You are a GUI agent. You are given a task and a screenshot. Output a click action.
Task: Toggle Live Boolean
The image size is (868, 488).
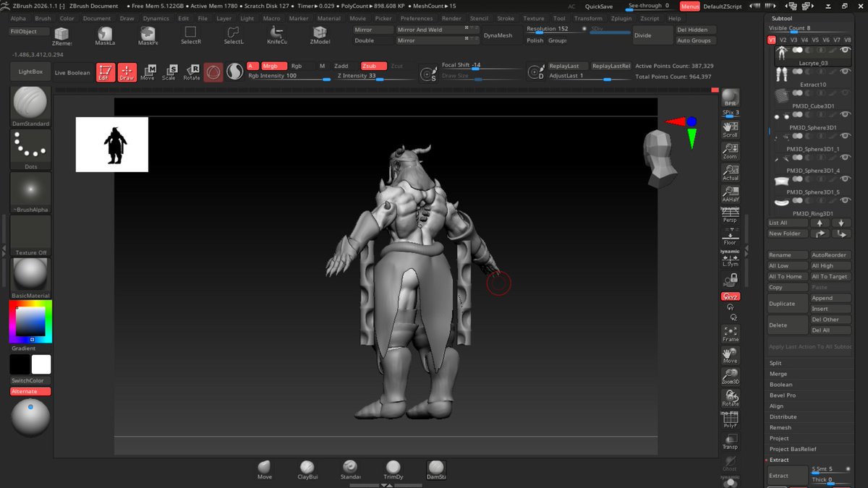pos(73,72)
